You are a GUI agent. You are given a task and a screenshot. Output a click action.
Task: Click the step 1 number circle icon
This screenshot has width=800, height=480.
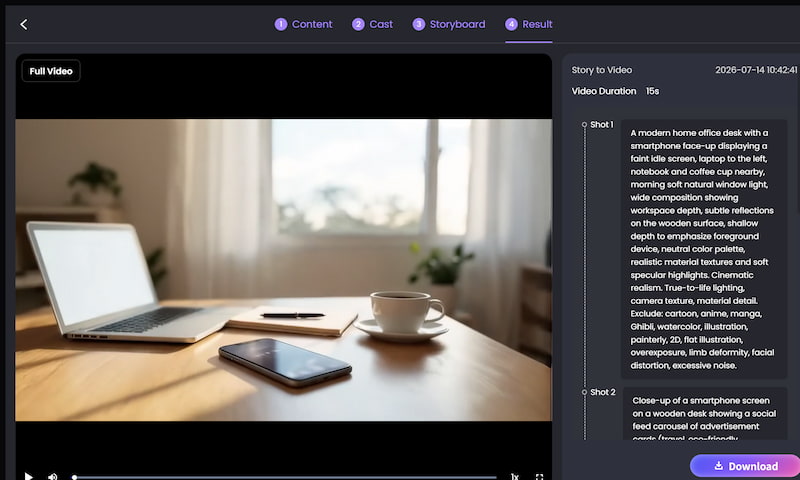click(281, 24)
